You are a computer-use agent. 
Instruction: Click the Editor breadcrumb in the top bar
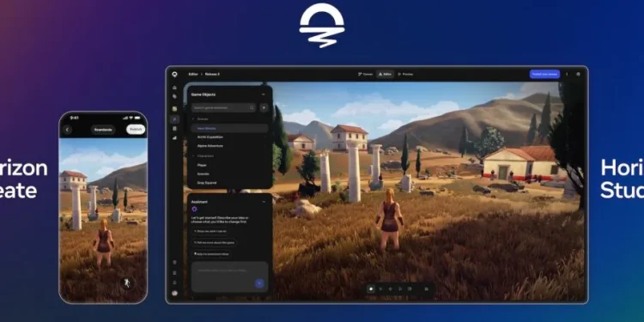click(x=193, y=75)
